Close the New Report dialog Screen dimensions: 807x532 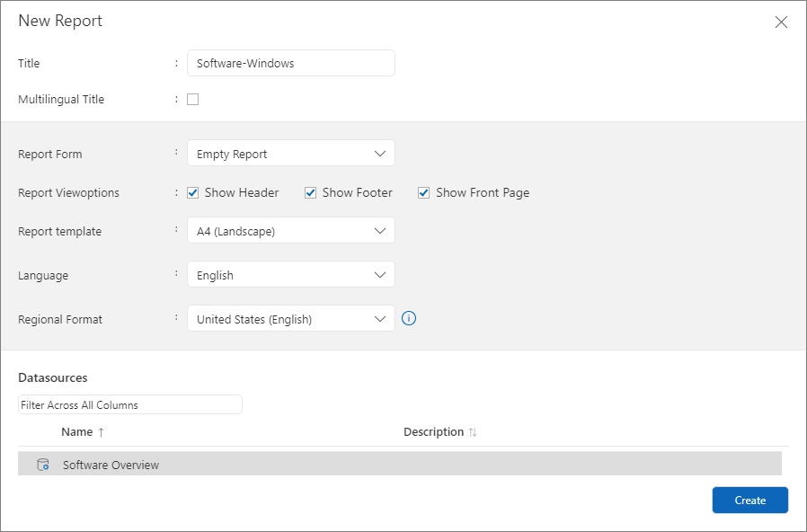point(781,22)
